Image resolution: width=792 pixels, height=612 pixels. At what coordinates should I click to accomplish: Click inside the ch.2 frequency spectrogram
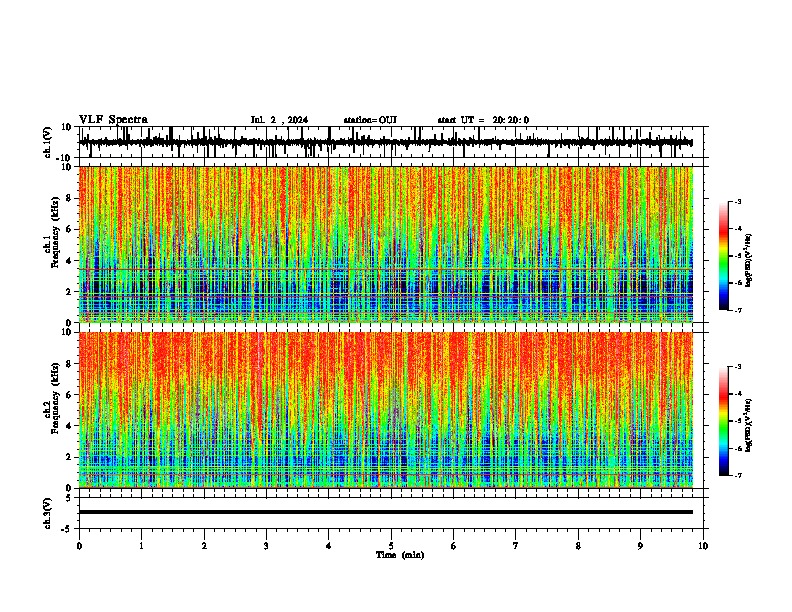pyautogui.click(x=386, y=410)
